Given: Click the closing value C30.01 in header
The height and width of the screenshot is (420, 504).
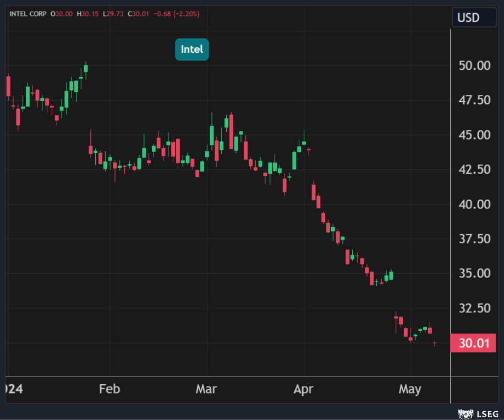Looking at the screenshot, I should coord(138,13).
